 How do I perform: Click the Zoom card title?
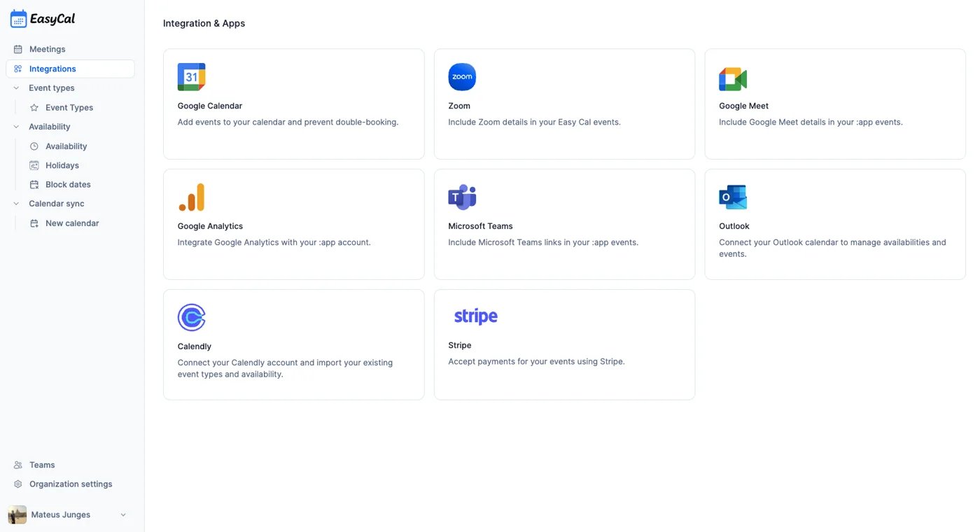[x=459, y=106]
